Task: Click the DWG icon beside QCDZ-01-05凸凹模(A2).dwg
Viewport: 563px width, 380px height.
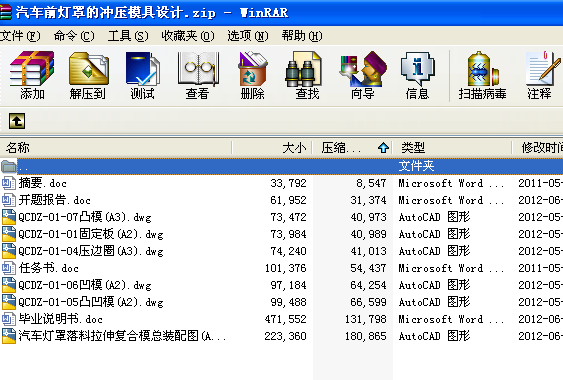Action: click(9, 302)
